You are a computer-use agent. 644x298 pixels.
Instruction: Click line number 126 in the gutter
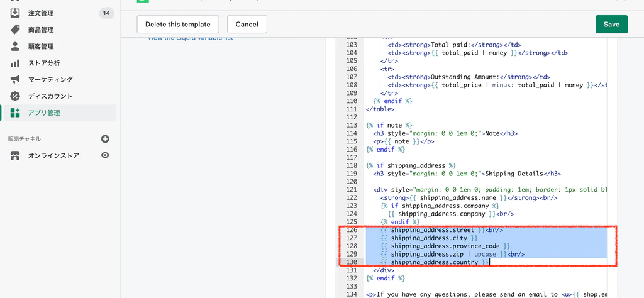click(352, 230)
